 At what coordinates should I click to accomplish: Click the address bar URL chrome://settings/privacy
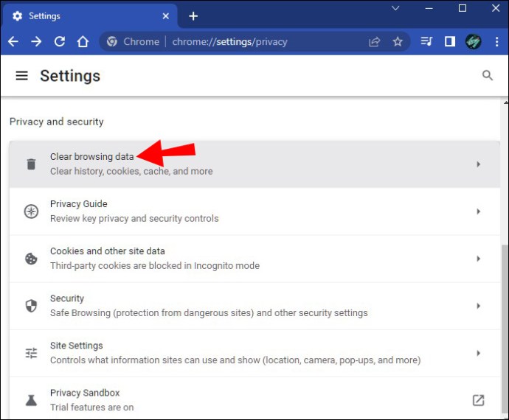[230, 41]
